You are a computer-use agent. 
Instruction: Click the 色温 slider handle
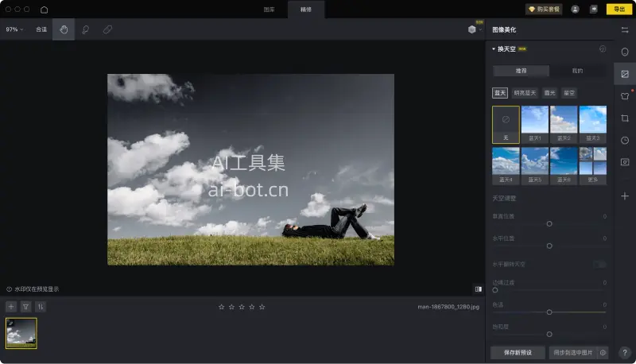549,312
